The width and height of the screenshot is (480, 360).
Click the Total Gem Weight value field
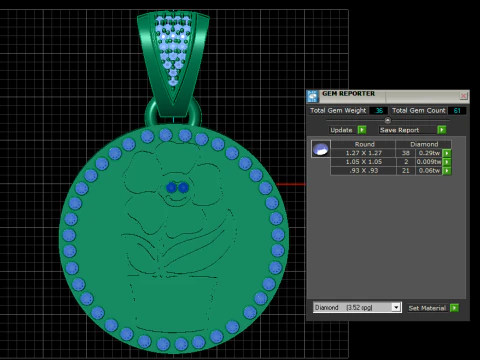click(379, 110)
